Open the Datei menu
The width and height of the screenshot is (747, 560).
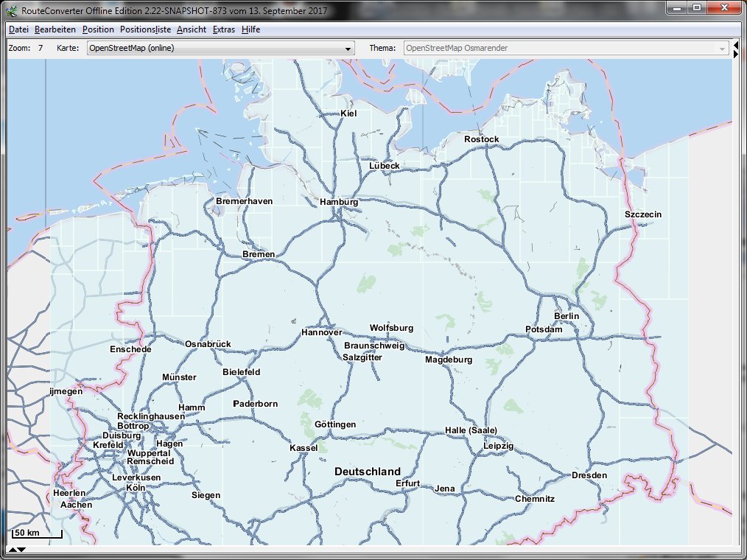[x=18, y=29]
